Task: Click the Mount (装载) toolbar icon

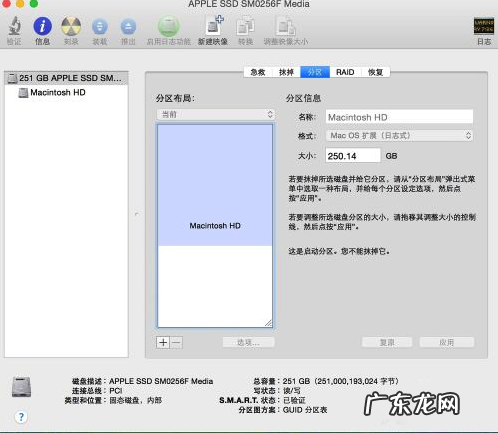Action: 100,27
